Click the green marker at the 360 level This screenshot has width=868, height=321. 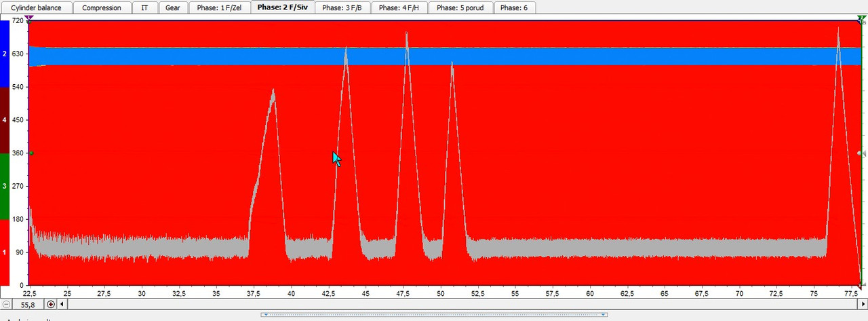tap(31, 153)
